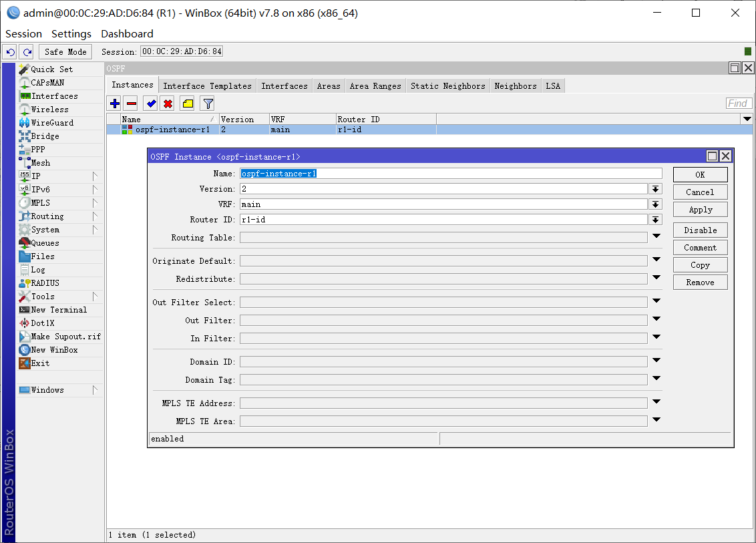
Task: Expand the Domain ID field
Action: (x=656, y=360)
